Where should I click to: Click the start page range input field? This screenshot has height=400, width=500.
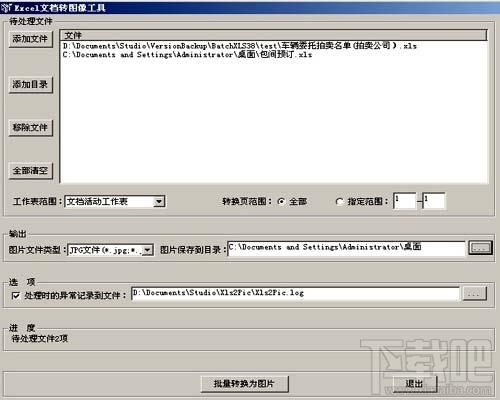tap(404, 201)
